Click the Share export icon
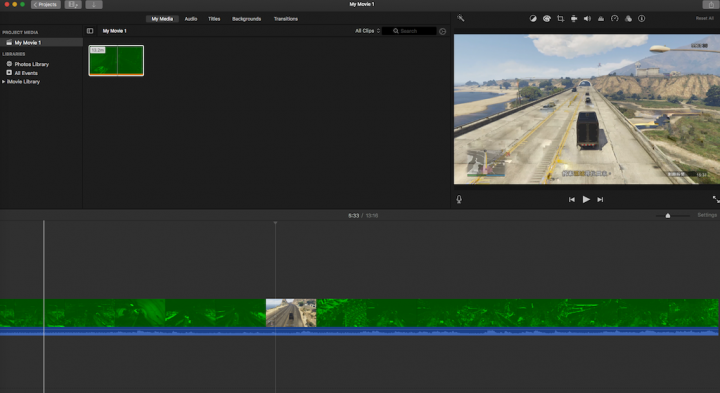The image size is (720, 393). pyautogui.click(x=711, y=5)
